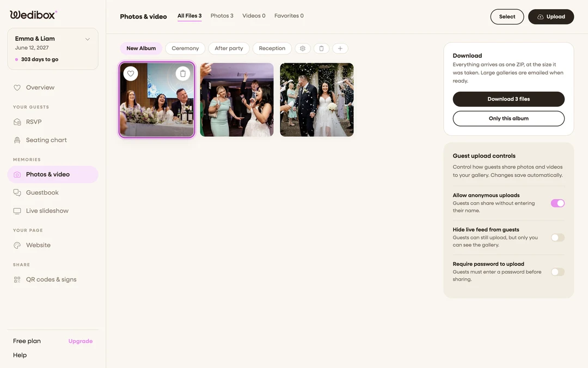Screen dimensions: 588x368
Task: Switch to Favorites 0 tab
Action: coord(289,16)
